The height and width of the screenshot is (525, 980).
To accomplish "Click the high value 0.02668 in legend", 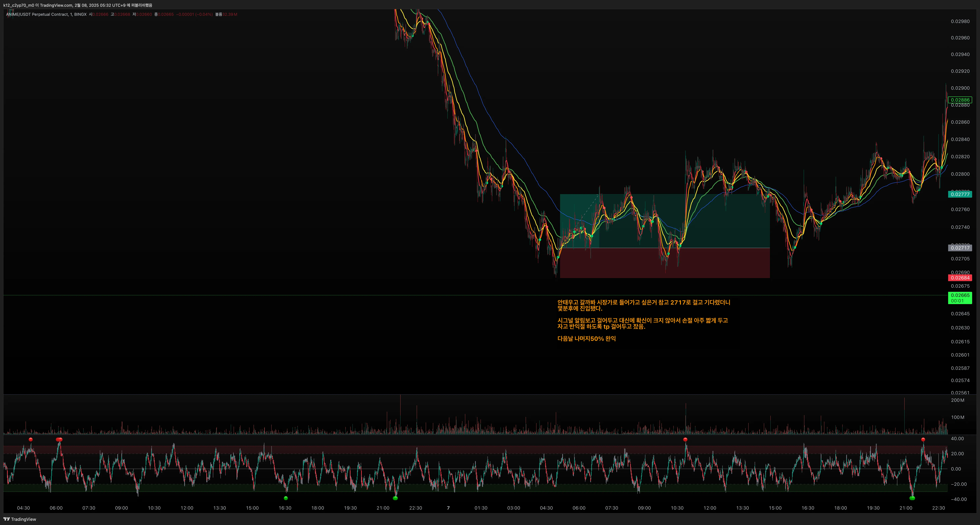I will [x=122, y=14].
